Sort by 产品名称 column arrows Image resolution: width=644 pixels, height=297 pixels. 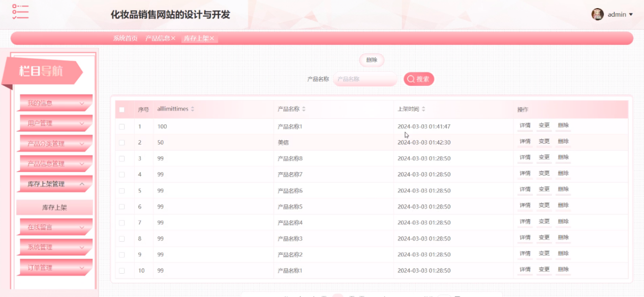click(x=303, y=109)
